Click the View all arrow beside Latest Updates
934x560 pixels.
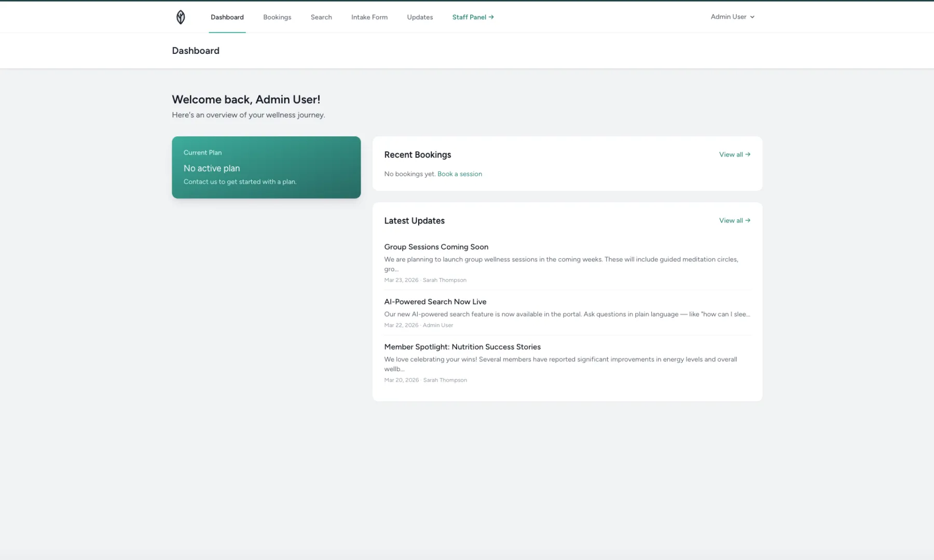coord(747,220)
